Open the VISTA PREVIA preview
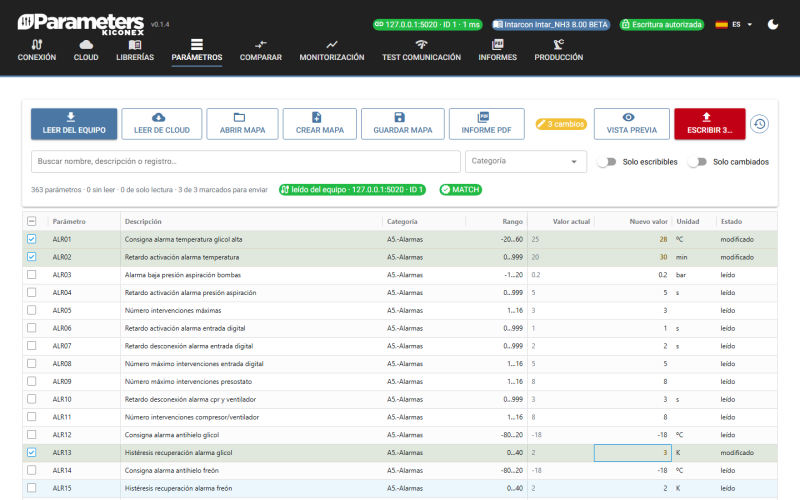The image size is (800, 500). [x=632, y=124]
